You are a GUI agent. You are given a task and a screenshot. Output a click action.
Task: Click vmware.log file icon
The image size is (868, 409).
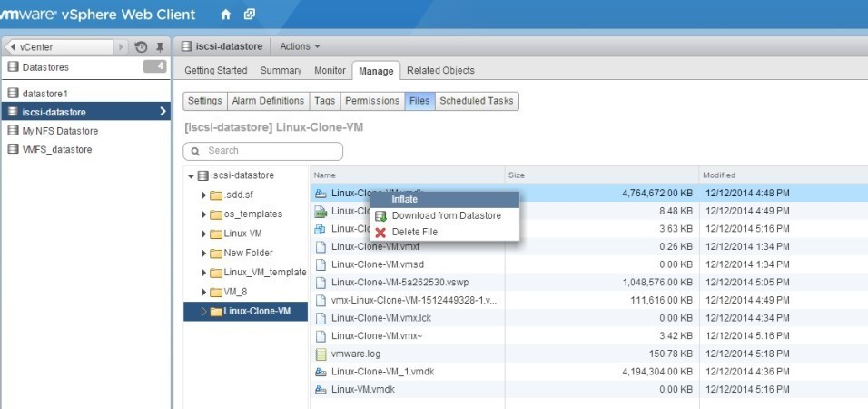coord(321,354)
